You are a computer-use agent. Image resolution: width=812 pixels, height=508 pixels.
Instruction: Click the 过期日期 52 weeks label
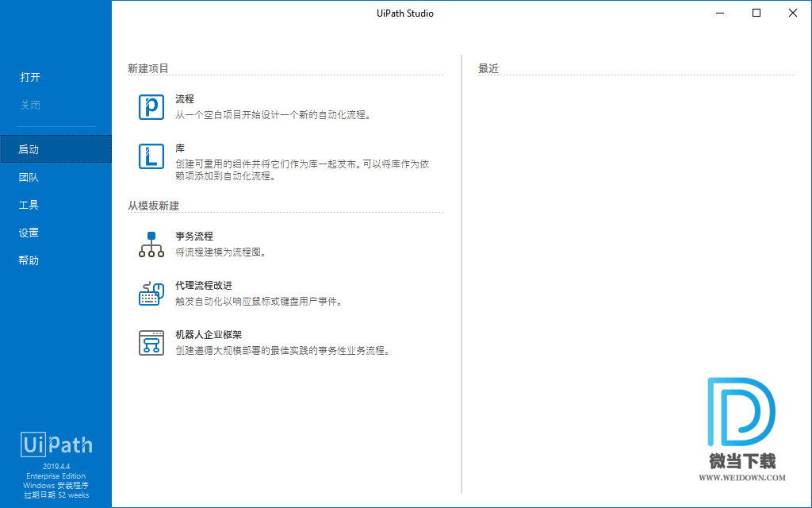pyautogui.click(x=56, y=495)
